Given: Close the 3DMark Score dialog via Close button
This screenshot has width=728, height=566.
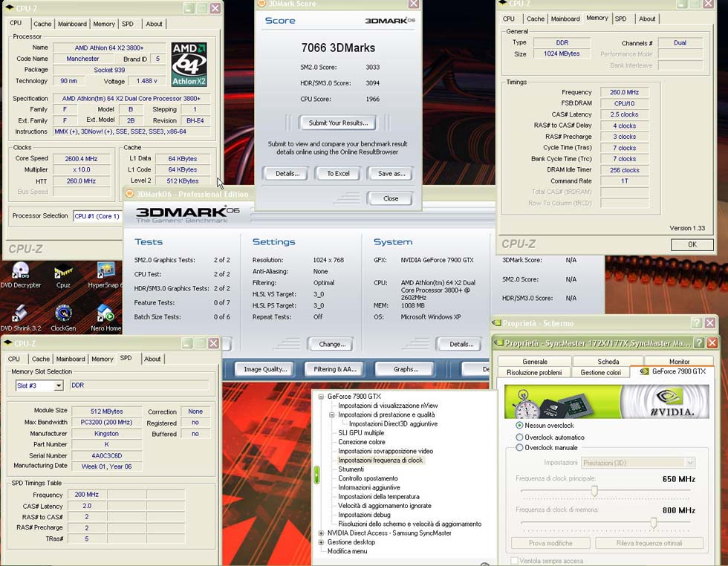Looking at the screenshot, I should pos(390,199).
